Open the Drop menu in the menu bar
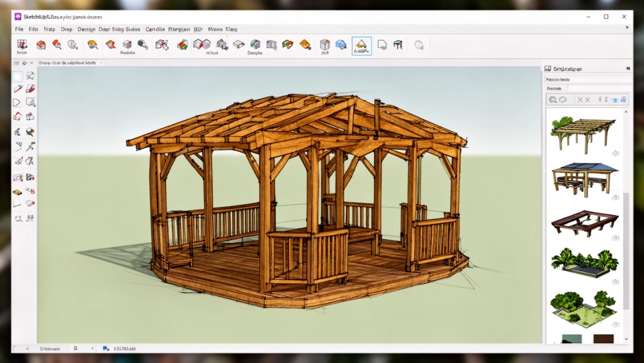 (x=66, y=29)
